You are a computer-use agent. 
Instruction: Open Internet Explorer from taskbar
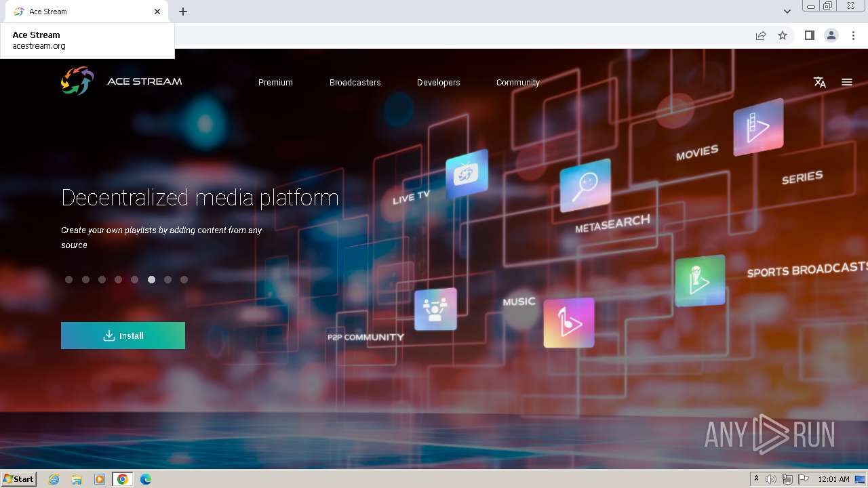[x=54, y=479]
